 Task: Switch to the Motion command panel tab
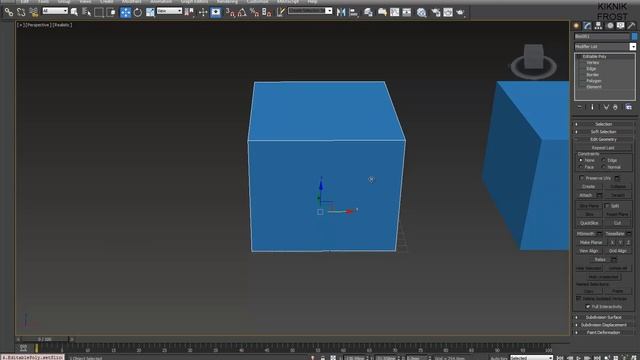pos(610,26)
